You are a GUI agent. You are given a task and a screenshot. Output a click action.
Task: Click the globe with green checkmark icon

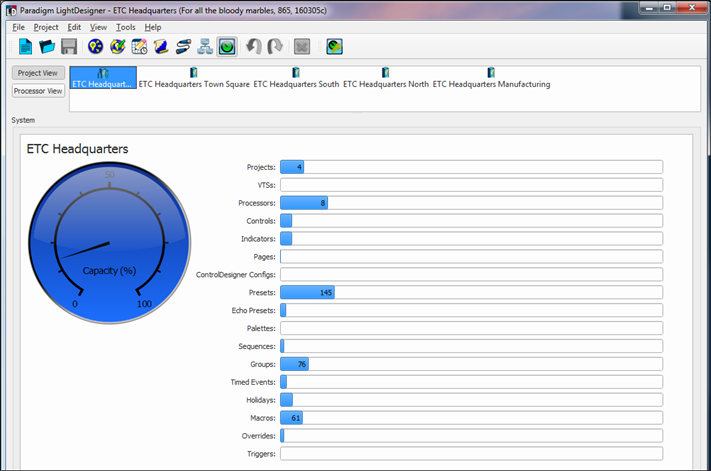coord(117,46)
